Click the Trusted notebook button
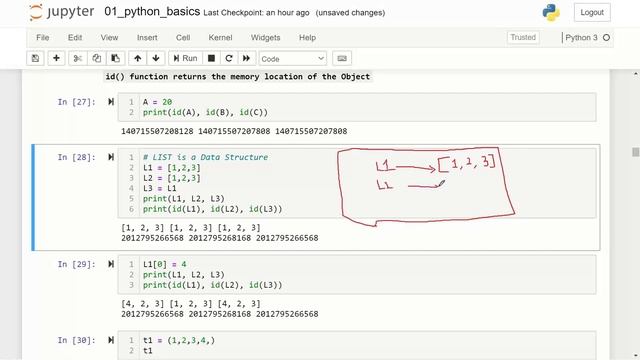 (x=523, y=38)
